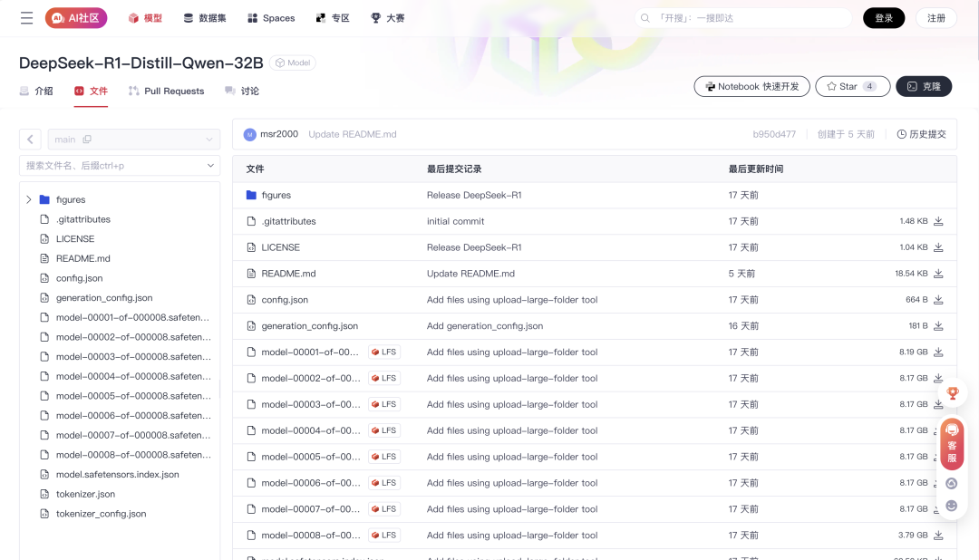Copy the main branch name icon
This screenshot has width=979, height=560.
(87, 140)
